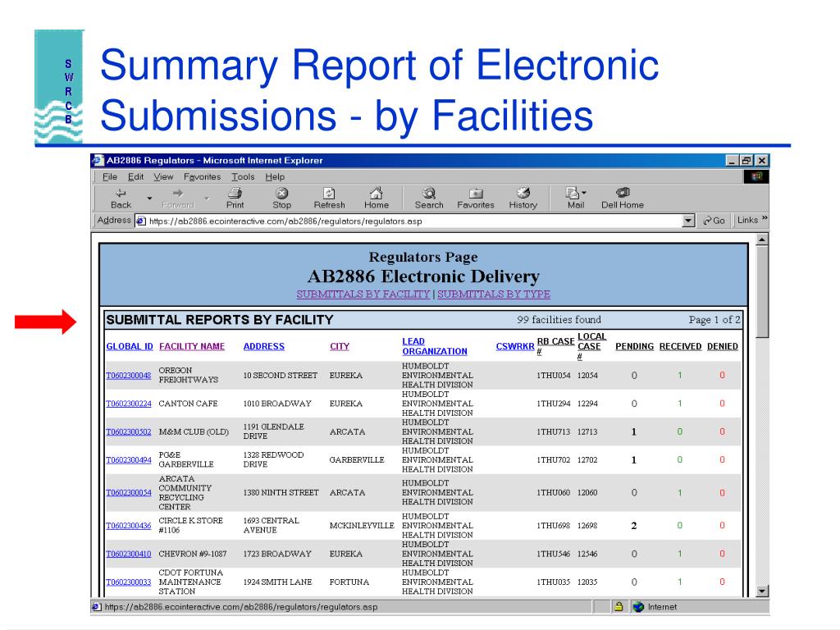Open the Favorites menu in menu bar

(202, 177)
